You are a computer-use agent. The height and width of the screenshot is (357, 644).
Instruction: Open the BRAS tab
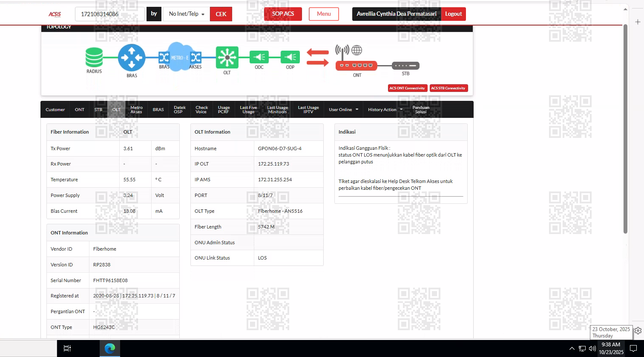[x=158, y=109]
